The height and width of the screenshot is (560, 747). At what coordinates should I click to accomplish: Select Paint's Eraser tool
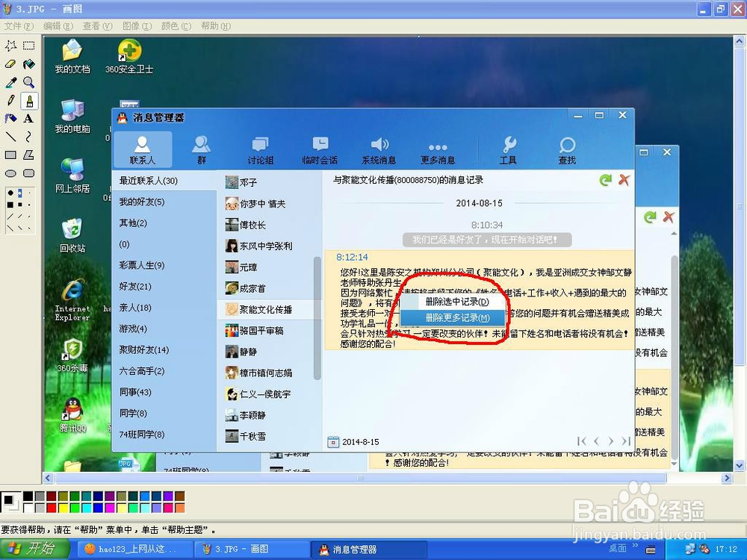[9, 63]
